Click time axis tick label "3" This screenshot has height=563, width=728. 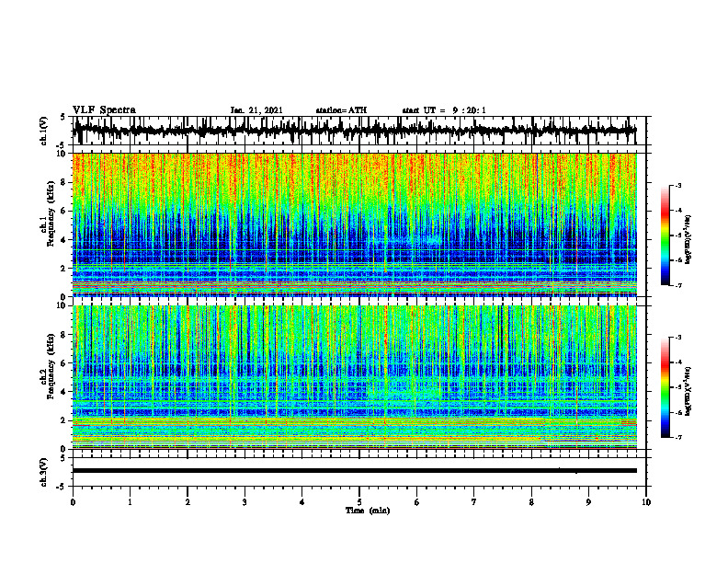tap(245, 502)
